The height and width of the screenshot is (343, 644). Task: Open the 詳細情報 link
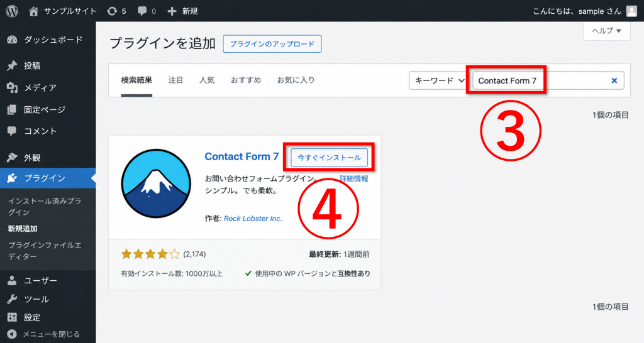point(354,178)
